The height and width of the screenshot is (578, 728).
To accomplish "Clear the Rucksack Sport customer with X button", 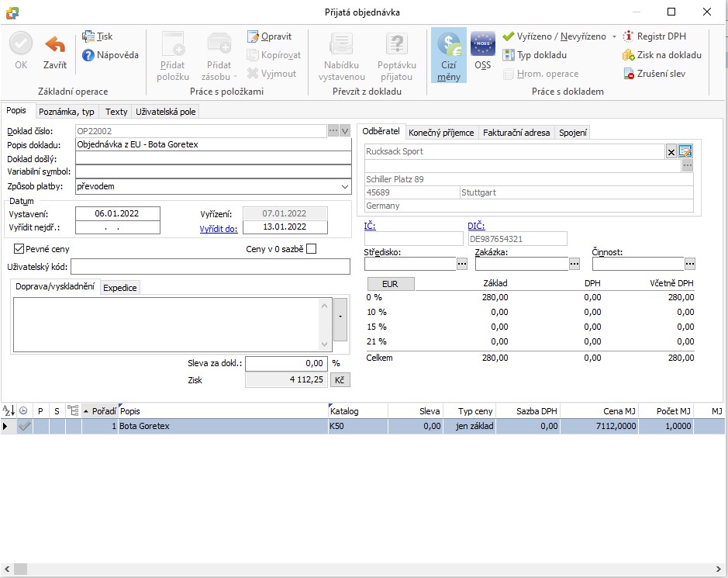I will [671, 152].
